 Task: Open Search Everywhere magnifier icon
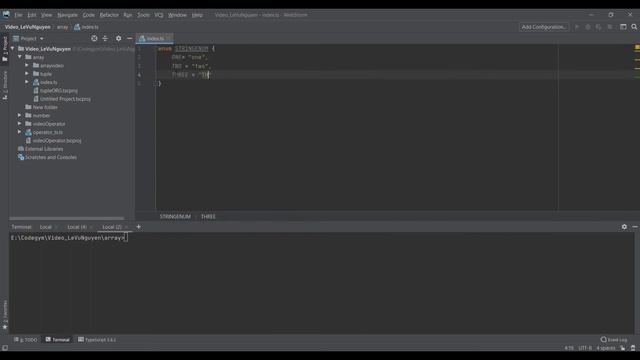[x=634, y=27]
